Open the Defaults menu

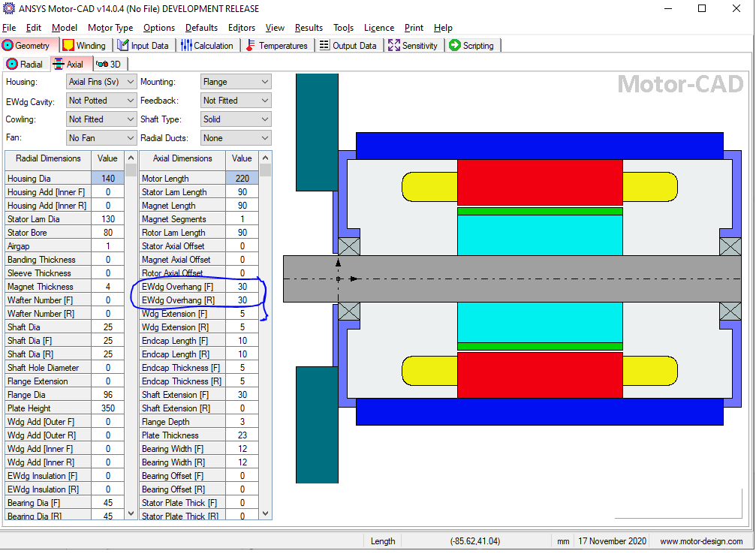tap(201, 28)
